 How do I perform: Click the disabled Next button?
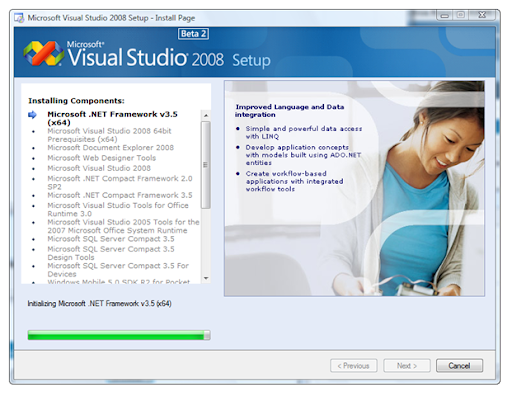click(x=407, y=366)
